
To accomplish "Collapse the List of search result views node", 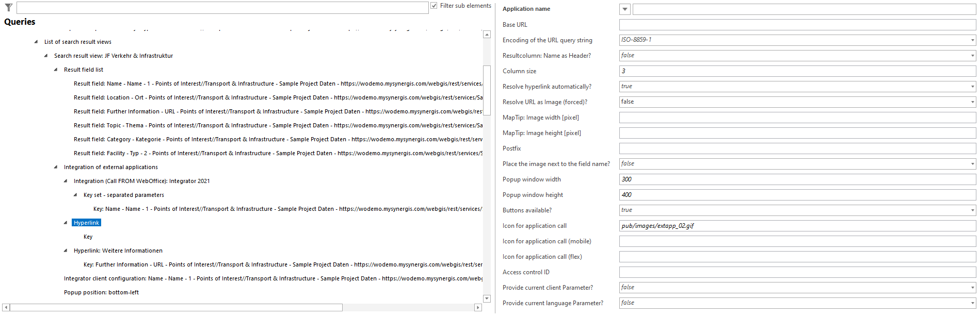I will pos(36,42).
